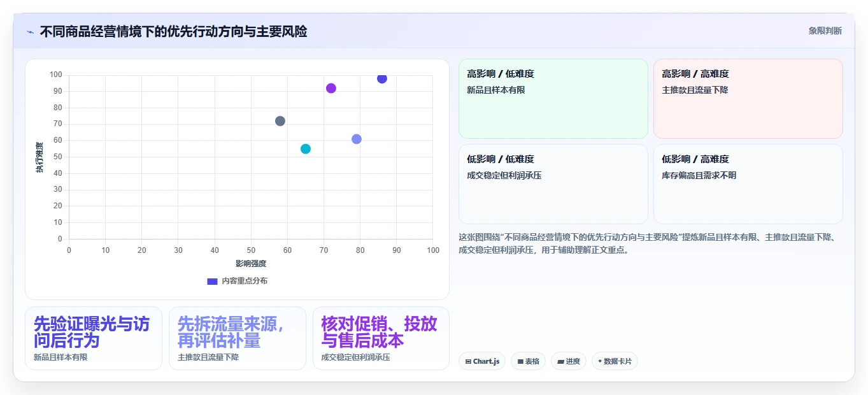This screenshot has height=395, width=868.
Task: Click the 先验证曝光与访问后行为 data card
Action: [x=94, y=338]
